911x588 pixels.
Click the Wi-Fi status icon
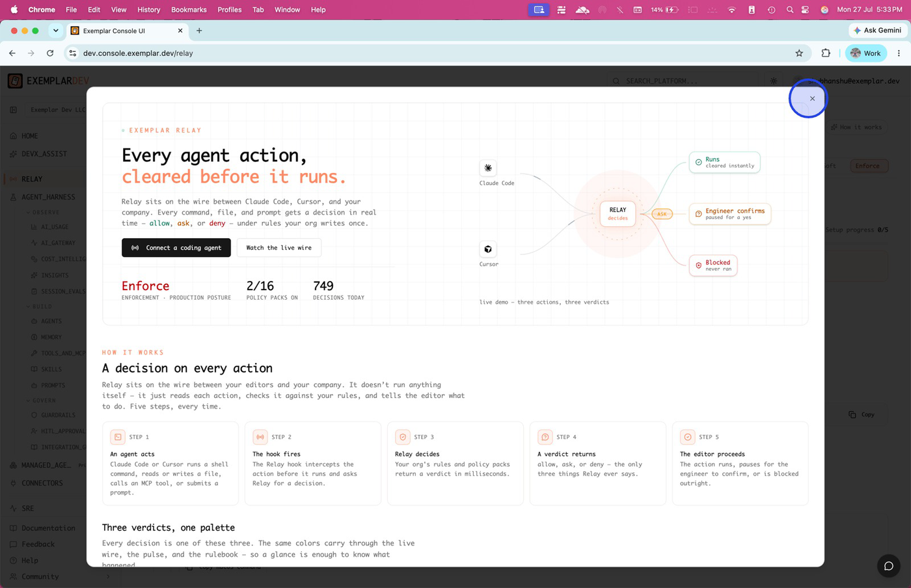731,10
